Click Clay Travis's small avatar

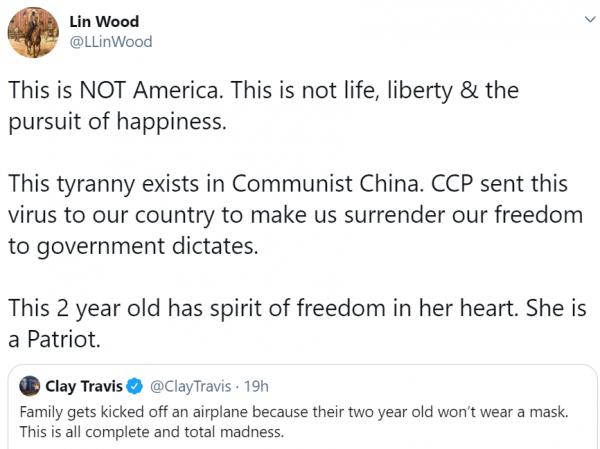pyautogui.click(x=30, y=386)
